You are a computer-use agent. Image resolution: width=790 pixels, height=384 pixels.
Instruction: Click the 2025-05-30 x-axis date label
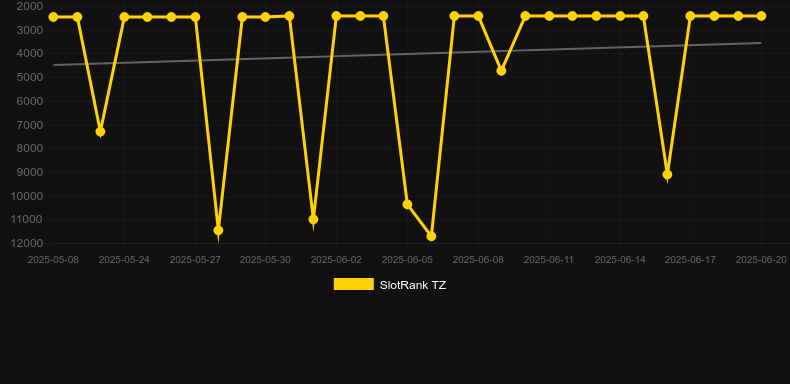tap(265, 260)
